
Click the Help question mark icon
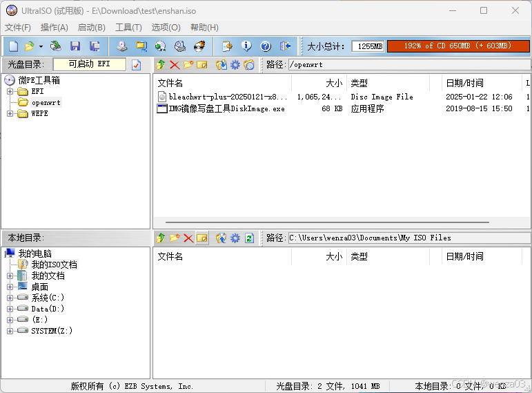[x=266, y=46]
